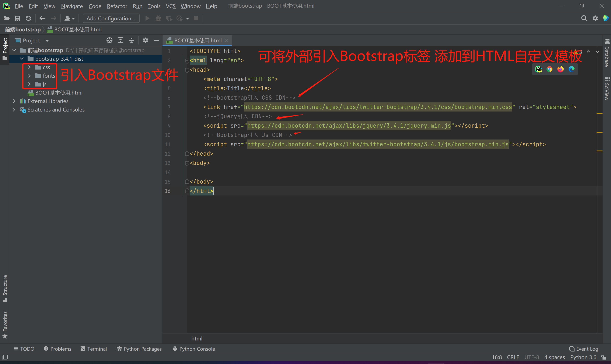The image size is (611, 364).
Task: Open the Event Log
Action: [584, 349]
